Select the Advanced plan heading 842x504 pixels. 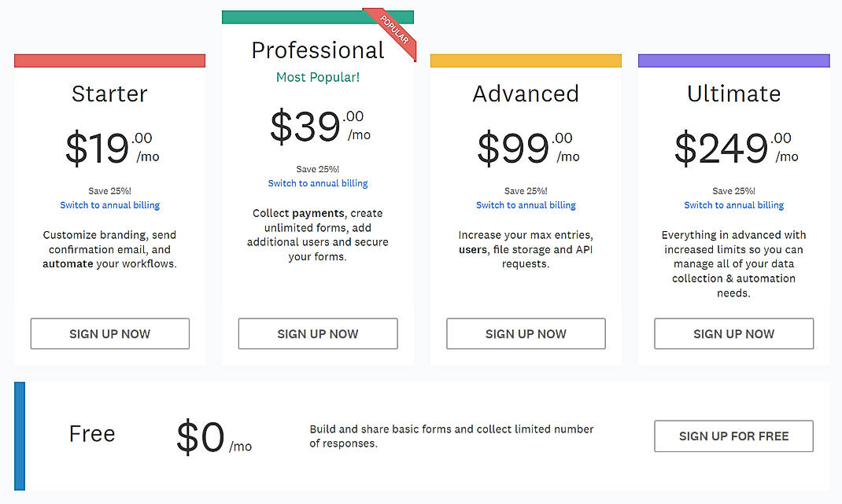(x=525, y=94)
